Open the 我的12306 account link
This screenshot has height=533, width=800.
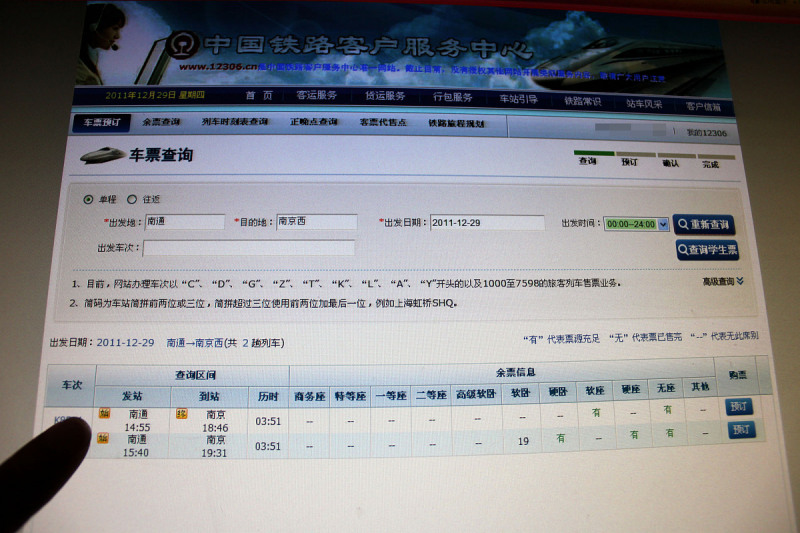tap(707, 133)
